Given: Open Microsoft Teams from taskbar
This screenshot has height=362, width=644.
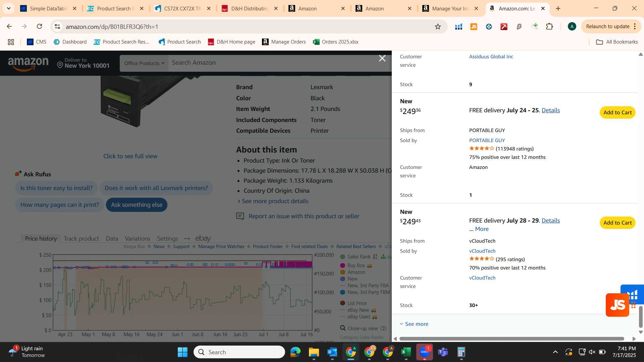Looking at the screenshot, I should pos(443,352).
